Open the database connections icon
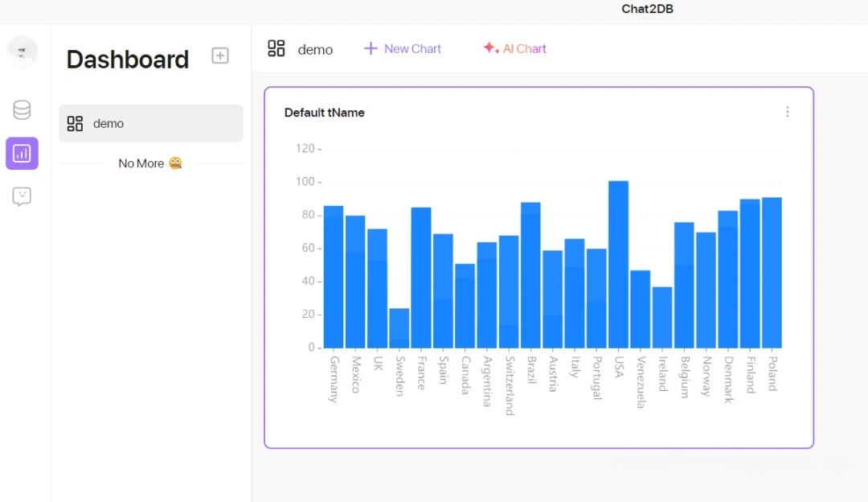 coord(23,110)
